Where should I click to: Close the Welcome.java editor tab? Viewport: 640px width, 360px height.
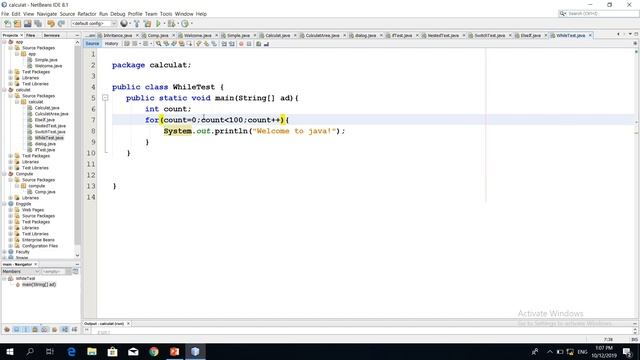pos(216,36)
